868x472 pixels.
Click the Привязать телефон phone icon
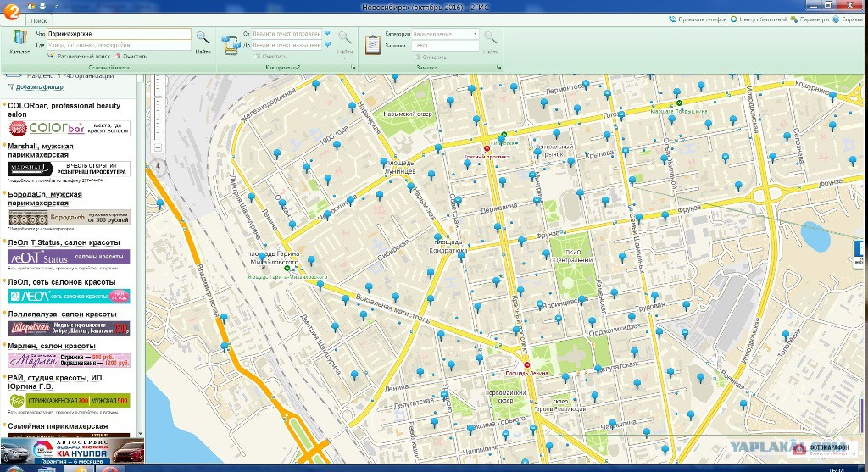click(x=672, y=19)
